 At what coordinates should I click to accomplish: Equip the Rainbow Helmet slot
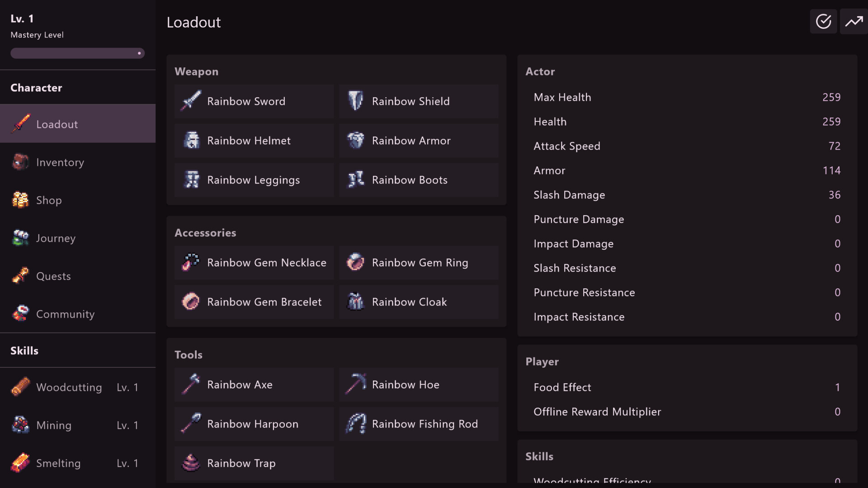(x=254, y=141)
